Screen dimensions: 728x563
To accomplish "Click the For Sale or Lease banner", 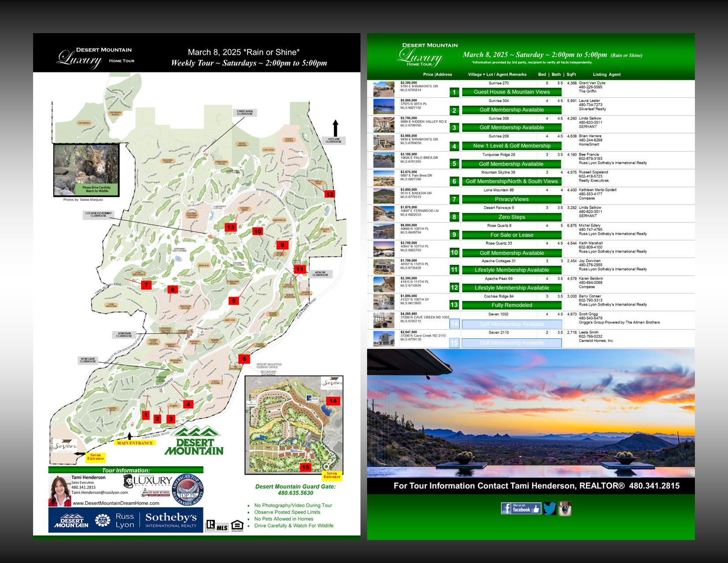I will [x=511, y=235].
